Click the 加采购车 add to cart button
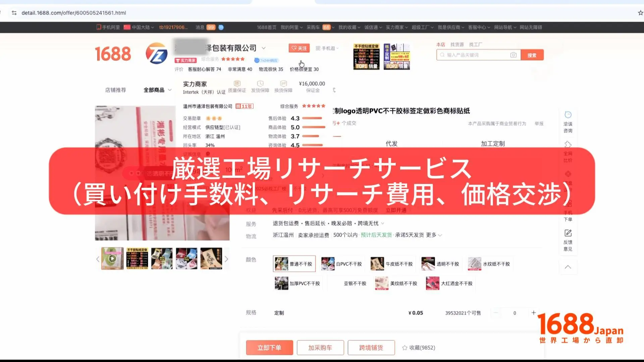The height and width of the screenshot is (362, 644). click(320, 348)
